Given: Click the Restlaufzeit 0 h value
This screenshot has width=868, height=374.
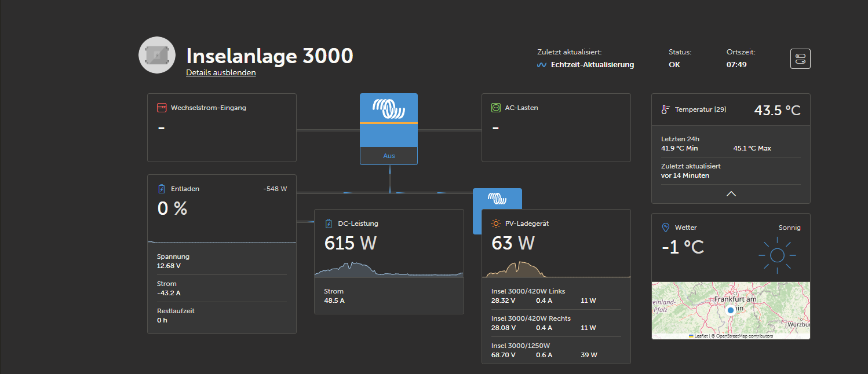Looking at the screenshot, I should pyautogui.click(x=162, y=320).
